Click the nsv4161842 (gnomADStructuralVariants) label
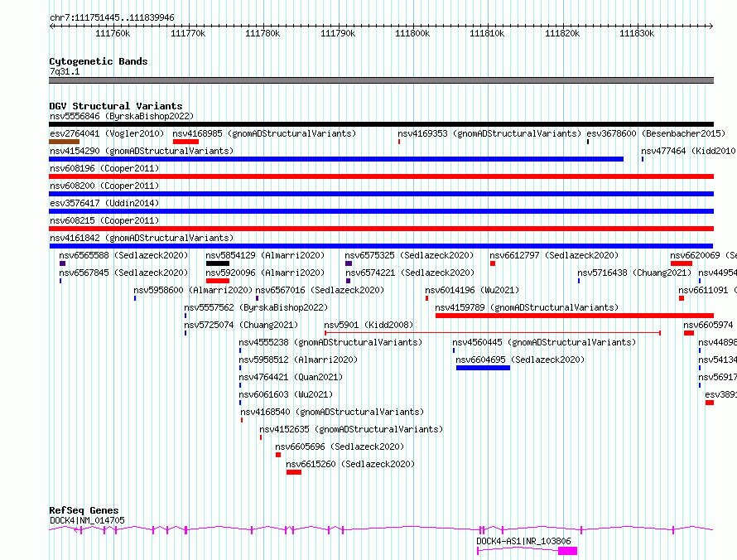This screenshot has width=737, height=560. 142,238
